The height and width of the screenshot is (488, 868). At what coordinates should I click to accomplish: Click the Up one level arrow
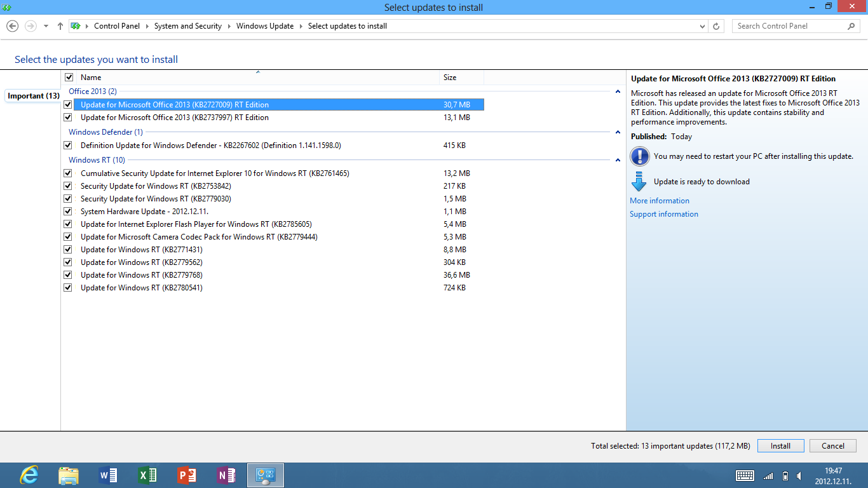click(60, 26)
